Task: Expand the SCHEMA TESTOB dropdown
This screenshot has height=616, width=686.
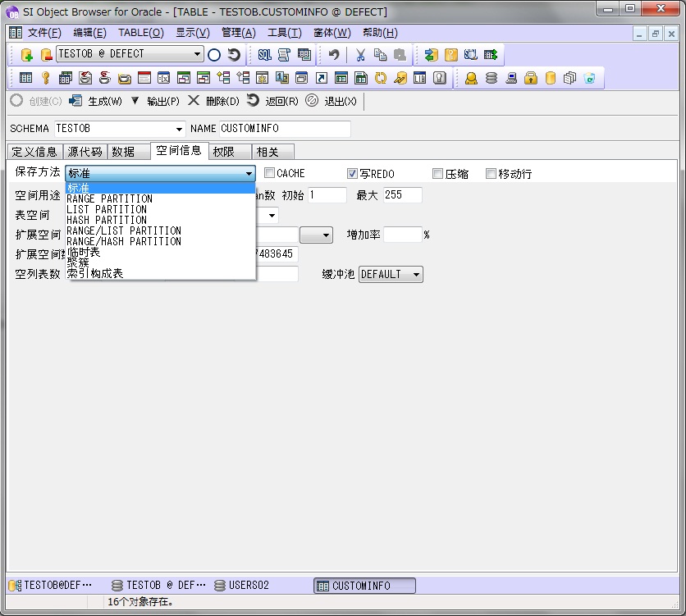Action: tap(179, 129)
